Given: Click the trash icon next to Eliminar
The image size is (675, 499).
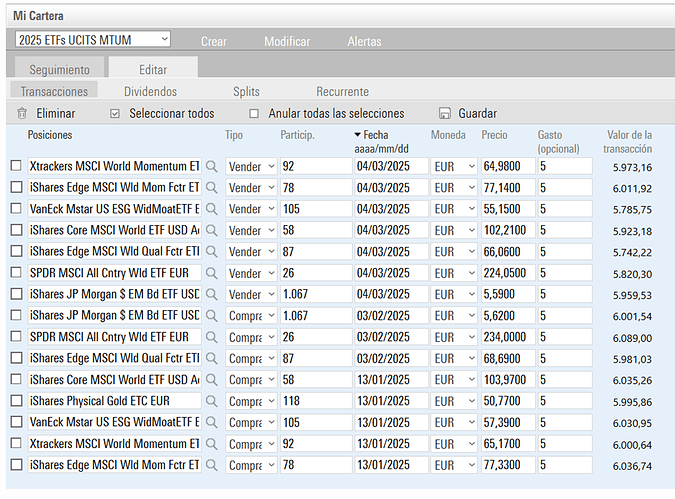Looking at the screenshot, I should [x=22, y=114].
